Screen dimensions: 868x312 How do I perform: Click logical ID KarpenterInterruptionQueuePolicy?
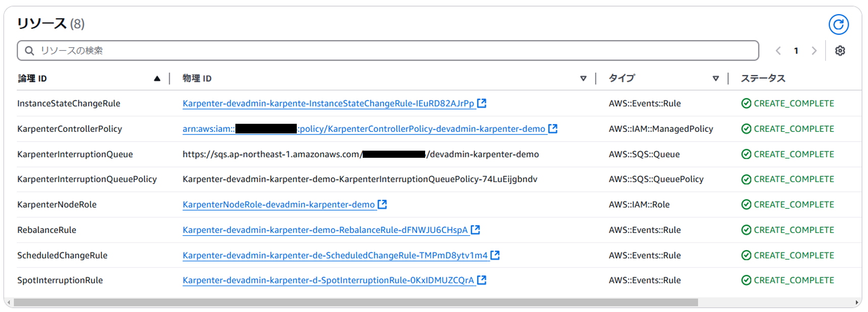(x=87, y=179)
